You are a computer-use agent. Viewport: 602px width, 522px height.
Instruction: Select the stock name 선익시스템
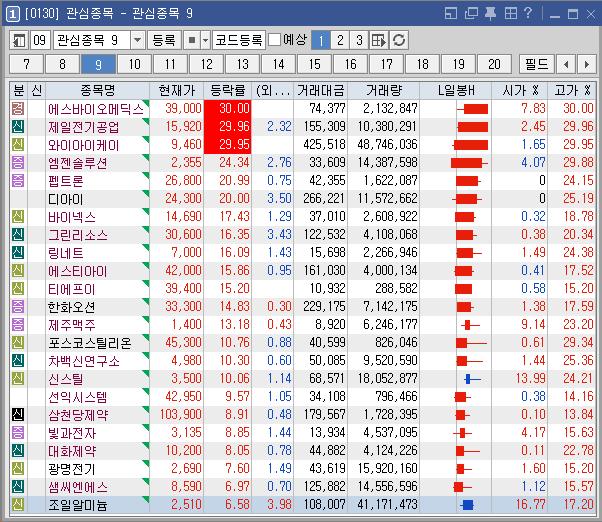tap(78, 397)
